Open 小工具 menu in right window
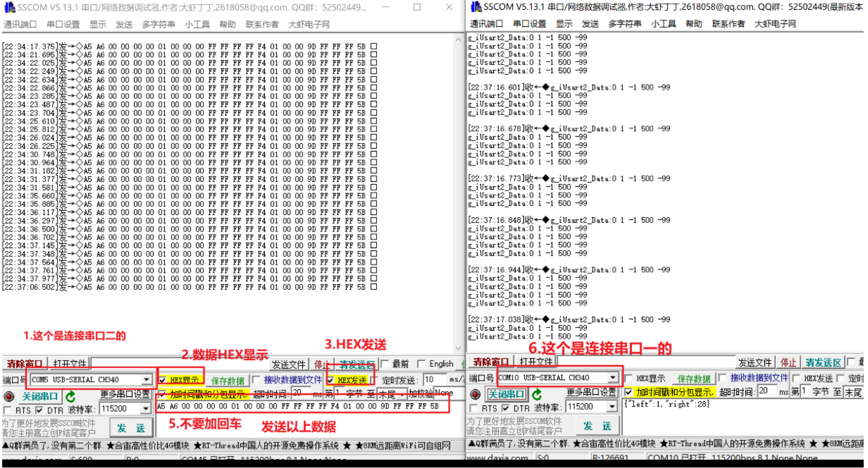868x468 pixels. (663, 24)
